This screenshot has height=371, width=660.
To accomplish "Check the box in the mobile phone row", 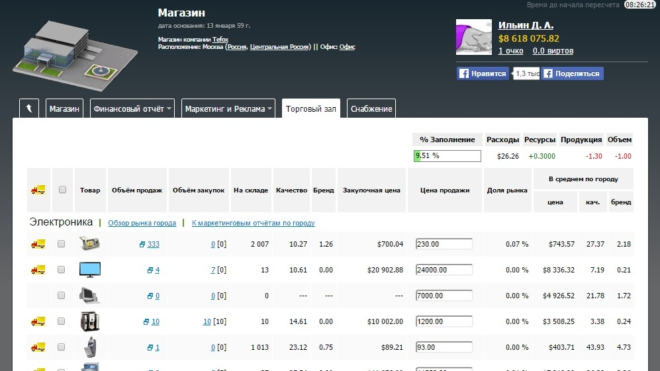I will click(x=61, y=347).
